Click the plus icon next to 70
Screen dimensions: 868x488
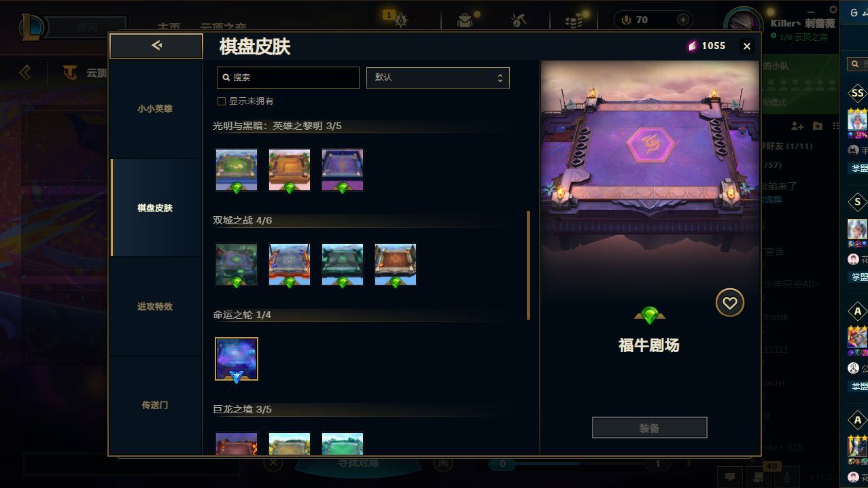pyautogui.click(x=683, y=20)
